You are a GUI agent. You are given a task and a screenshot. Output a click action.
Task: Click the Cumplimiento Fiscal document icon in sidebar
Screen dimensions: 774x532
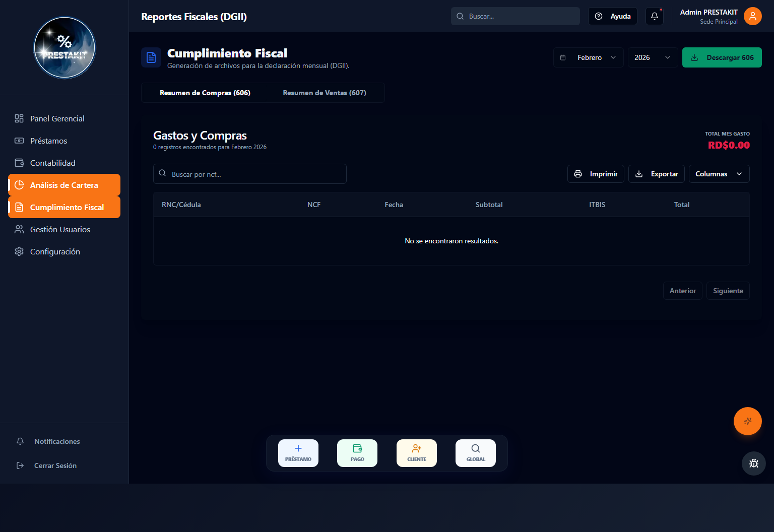(x=19, y=207)
